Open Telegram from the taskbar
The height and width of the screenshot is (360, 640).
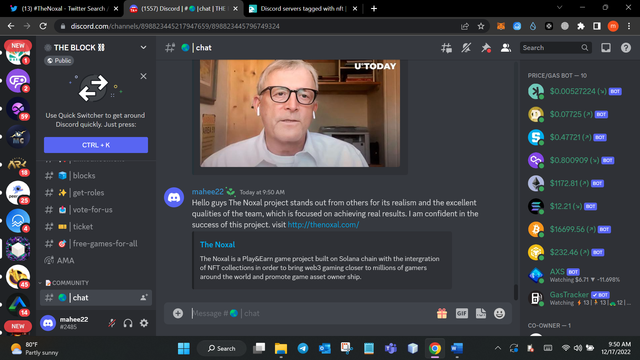click(302, 348)
